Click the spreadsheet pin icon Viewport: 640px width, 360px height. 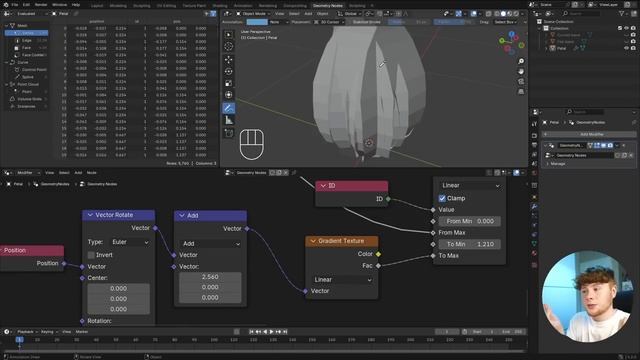(76, 13)
